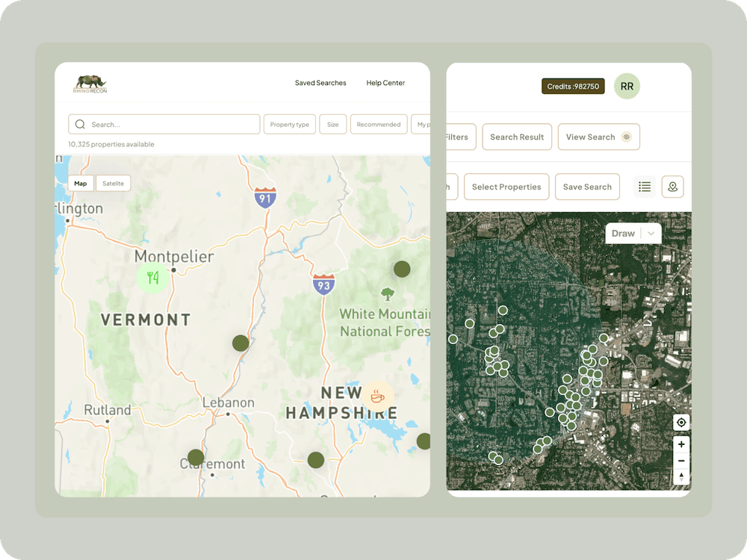This screenshot has width=747, height=560.
Task: Select the green marker near White Mountain
Action: pos(402,269)
